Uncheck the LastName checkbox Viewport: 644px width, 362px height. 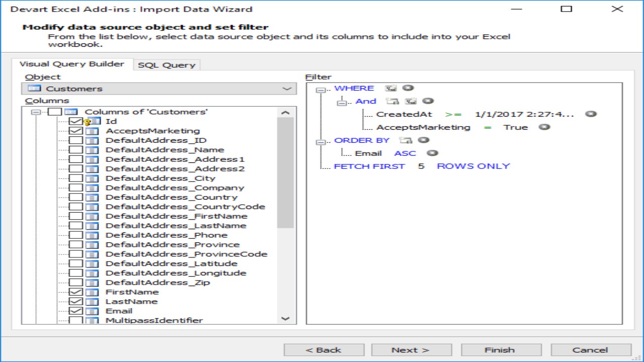click(76, 302)
